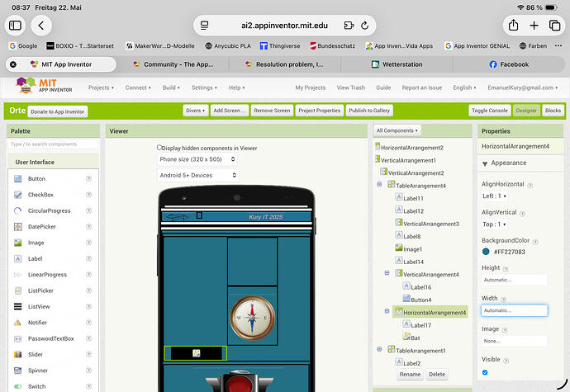This screenshot has width=570, height=392.
Task: Open the AlignVertical Top dropdown
Action: (x=494, y=224)
